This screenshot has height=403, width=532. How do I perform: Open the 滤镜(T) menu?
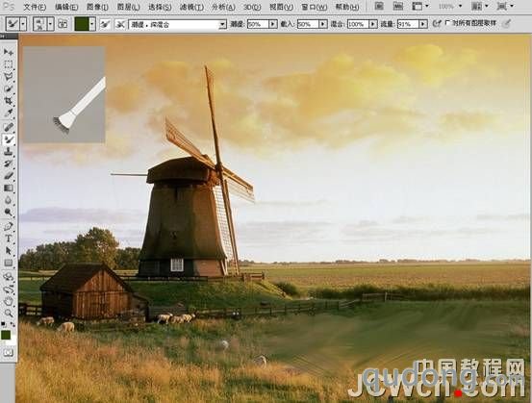click(191, 7)
